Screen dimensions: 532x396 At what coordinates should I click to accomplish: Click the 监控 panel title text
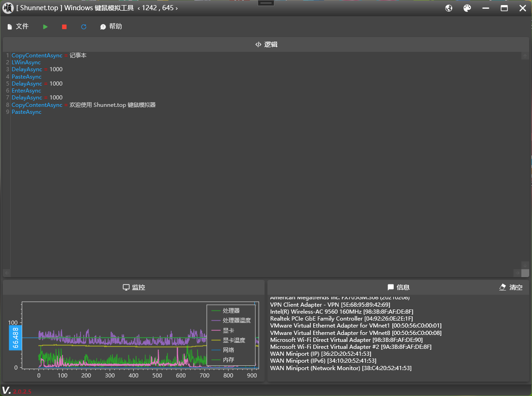pyautogui.click(x=138, y=287)
